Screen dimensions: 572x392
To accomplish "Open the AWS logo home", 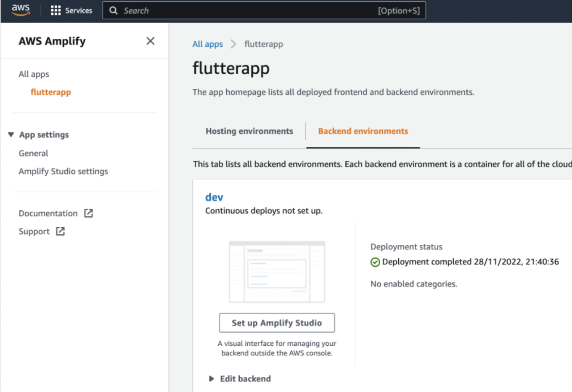I will [21, 10].
